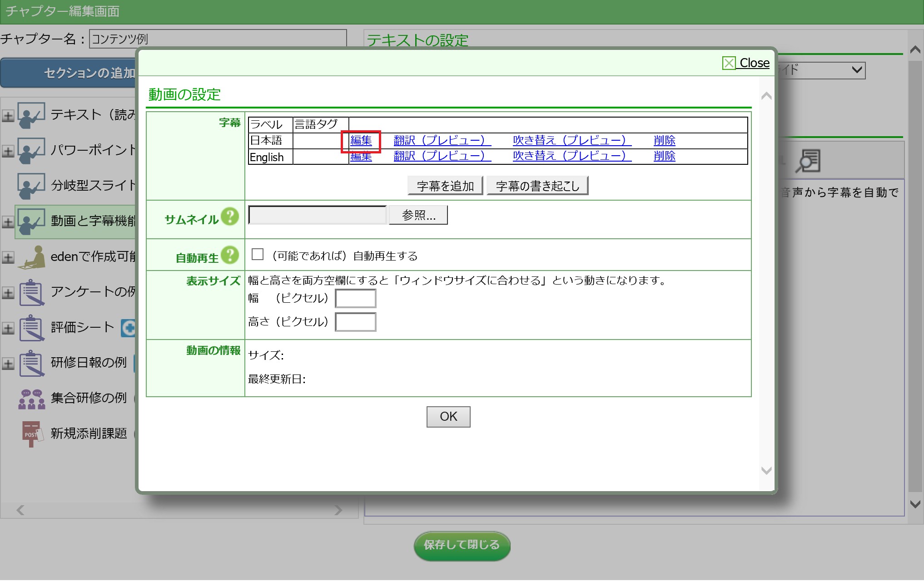Click the 幅 pixel width input field
Image resolution: width=924 pixels, height=581 pixels.
[355, 299]
